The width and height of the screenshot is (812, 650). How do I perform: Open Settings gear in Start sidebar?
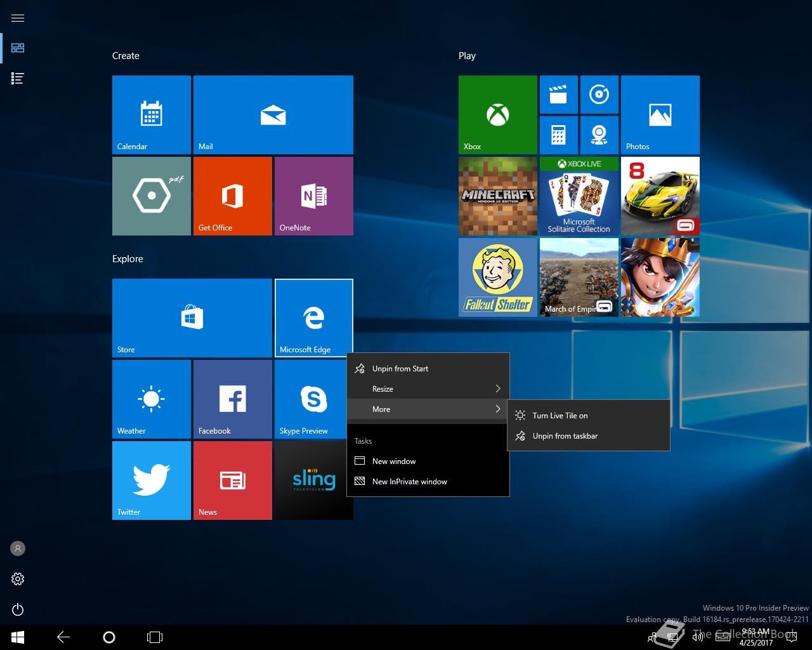(x=18, y=579)
